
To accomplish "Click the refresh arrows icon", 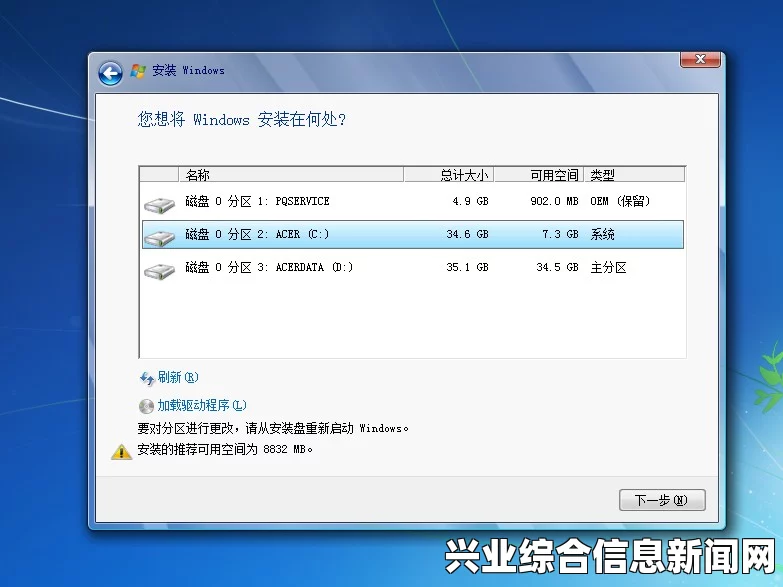I will click(147, 379).
